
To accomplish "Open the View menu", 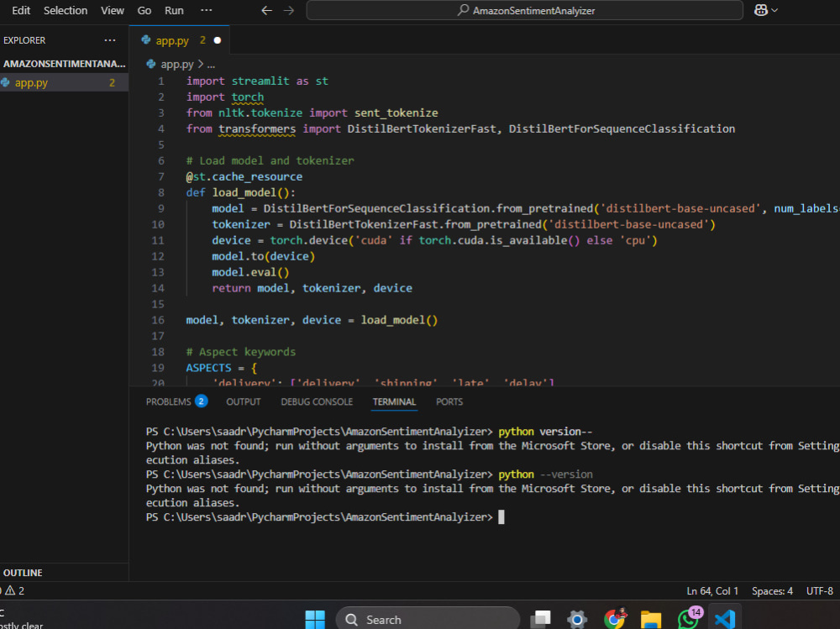I will coord(113,11).
